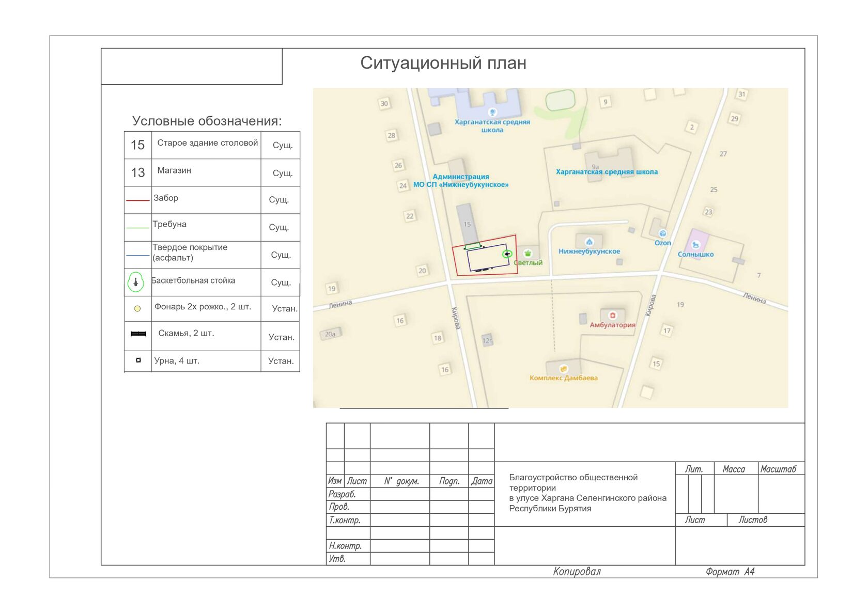Click the red fence line sample in legend

coord(138,200)
